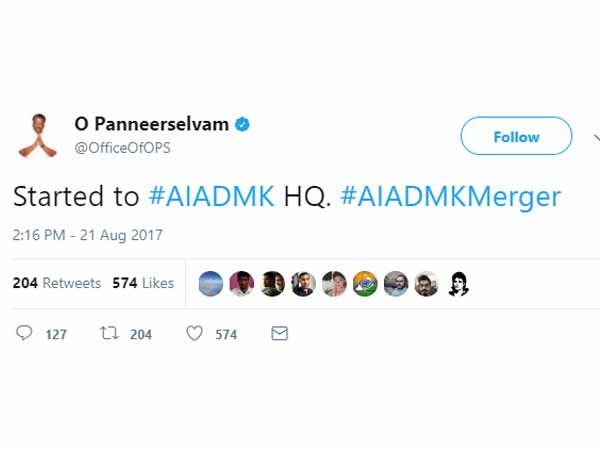
Task: Open the #AIADMKMerger hashtag link
Action: pyautogui.click(x=450, y=195)
